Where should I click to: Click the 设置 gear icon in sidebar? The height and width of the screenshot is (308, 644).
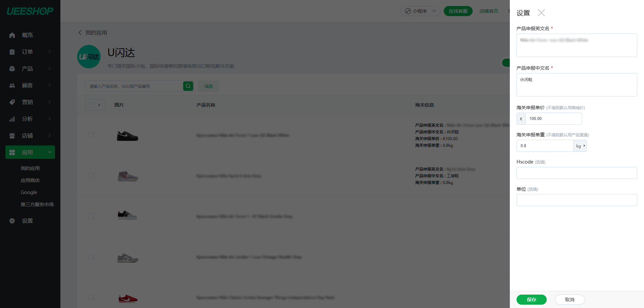[12, 221]
